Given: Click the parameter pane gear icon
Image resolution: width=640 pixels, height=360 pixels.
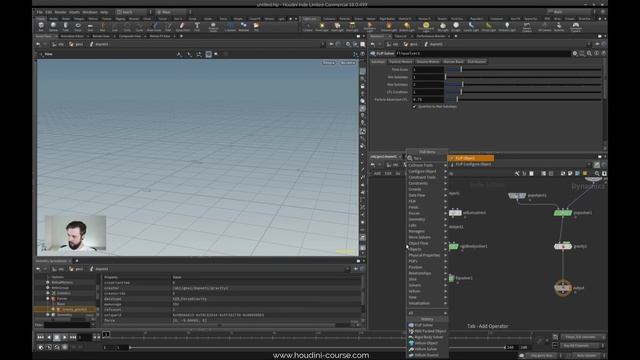Looking at the screenshot, I should 575,53.
